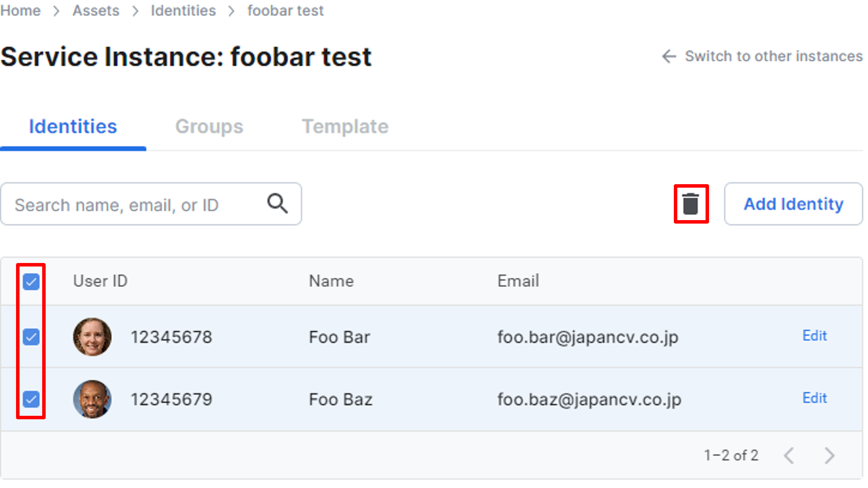Uncheck the select-all header checkbox

tap(31, 281)
